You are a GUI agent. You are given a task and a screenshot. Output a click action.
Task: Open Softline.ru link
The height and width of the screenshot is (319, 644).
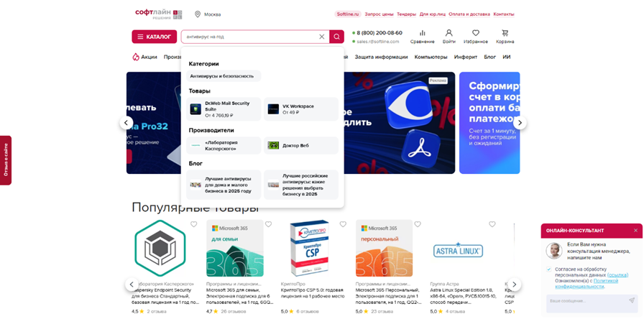tap(348, 14)
